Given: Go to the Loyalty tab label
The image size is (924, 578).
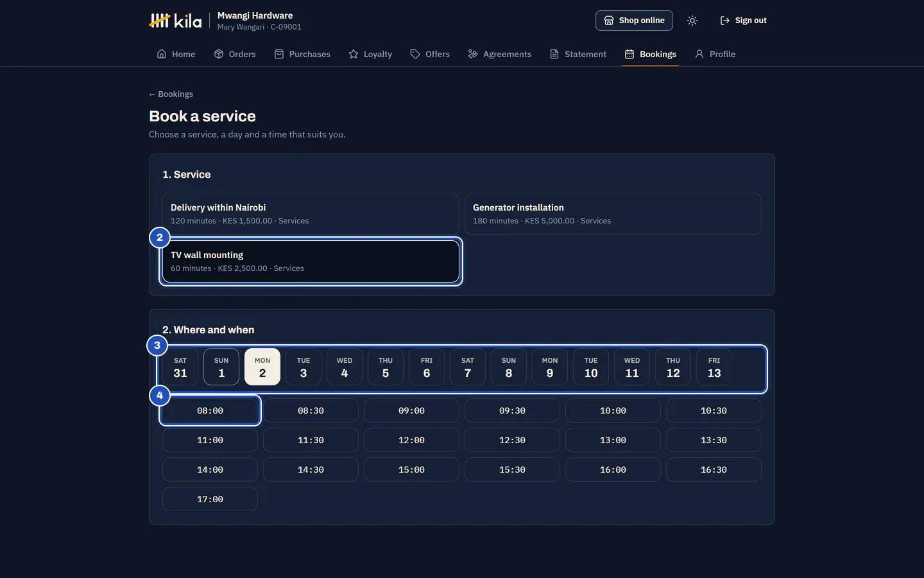Looking at the screenshot, I should tap(377, 54).
